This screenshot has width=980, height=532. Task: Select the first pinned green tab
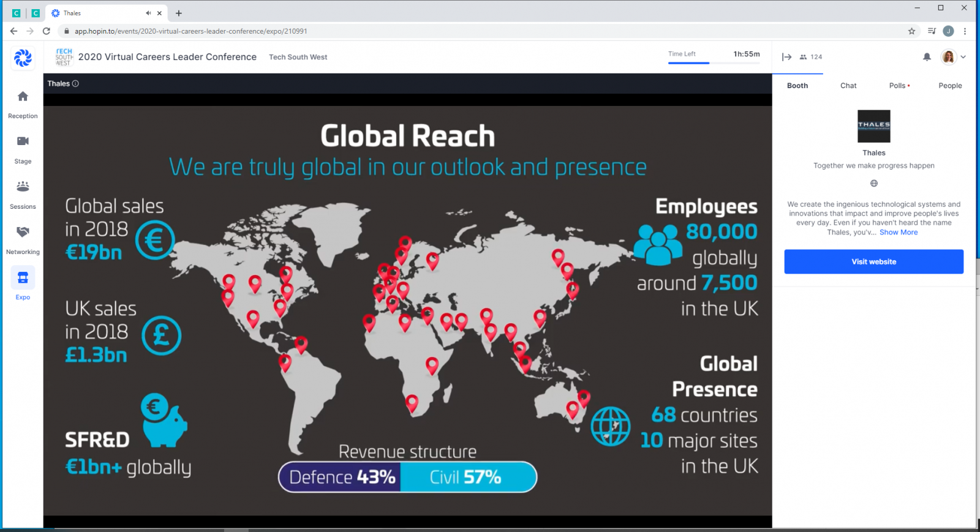pyautogui.click(x=17, y=13)
